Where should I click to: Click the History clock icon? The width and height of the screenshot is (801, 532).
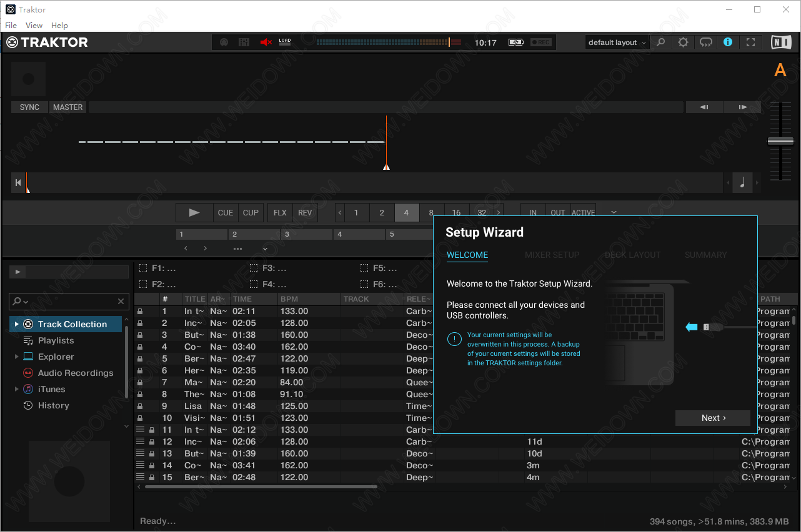coord(28,405)
